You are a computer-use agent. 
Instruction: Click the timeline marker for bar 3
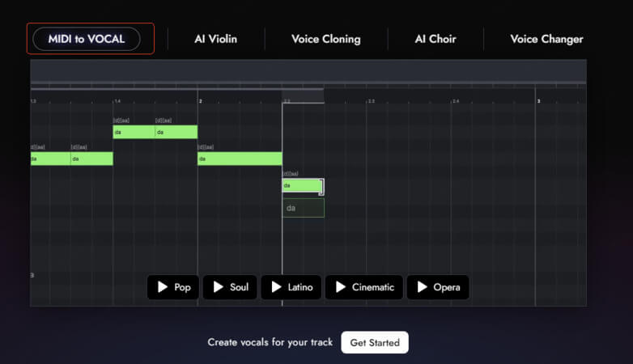(x=538, y=101)
